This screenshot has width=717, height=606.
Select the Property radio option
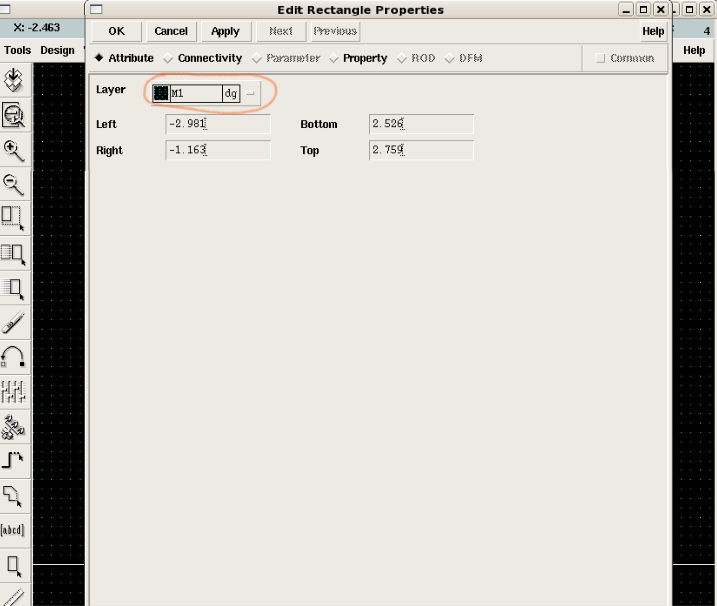click(x=358, y=58)
